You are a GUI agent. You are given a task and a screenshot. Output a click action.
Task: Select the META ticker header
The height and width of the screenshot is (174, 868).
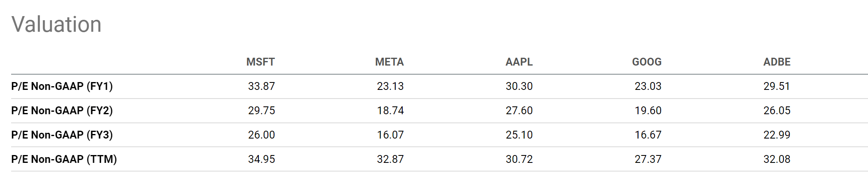click(389, 62)
